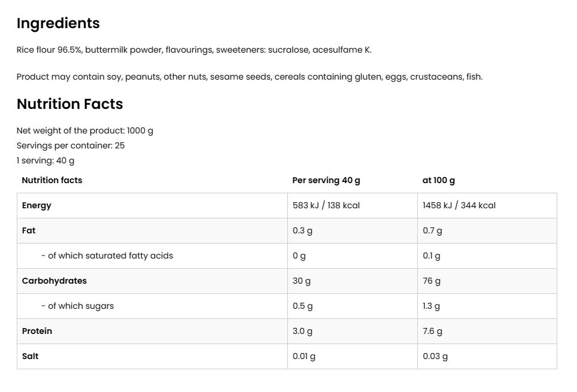577x392 pixels.
Task: Click the 'Per serving 40 g' column header
Action: tap(326, 180)
